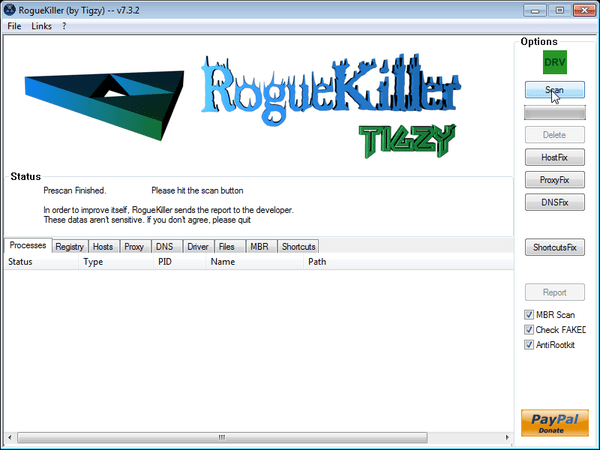Click the 'Please hit the scan button' text
The width and height of the screenshot is (600, 450).
tap(197, 191)
